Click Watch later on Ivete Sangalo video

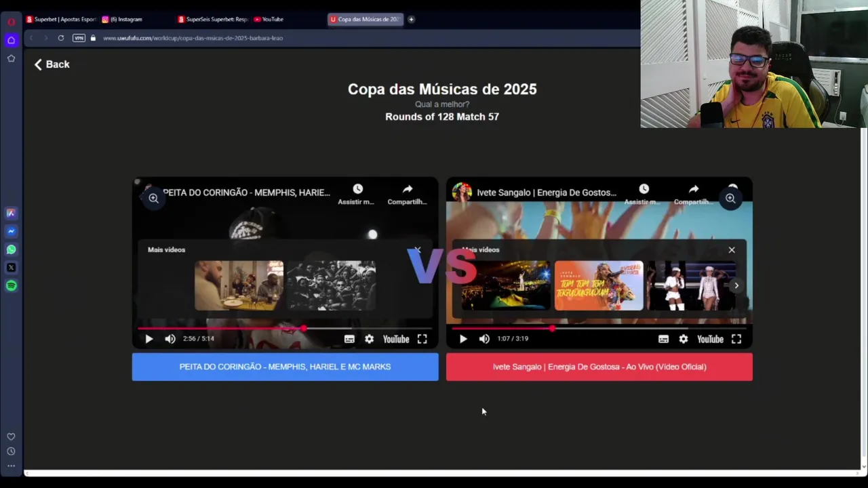tap(644, 193)
